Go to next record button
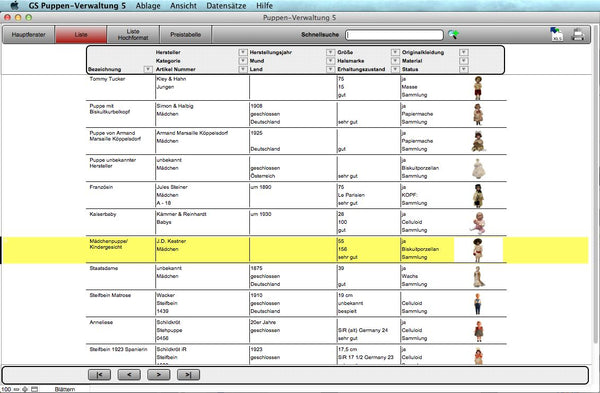Viewport: 600px width, 393px height. click(158, 375)
